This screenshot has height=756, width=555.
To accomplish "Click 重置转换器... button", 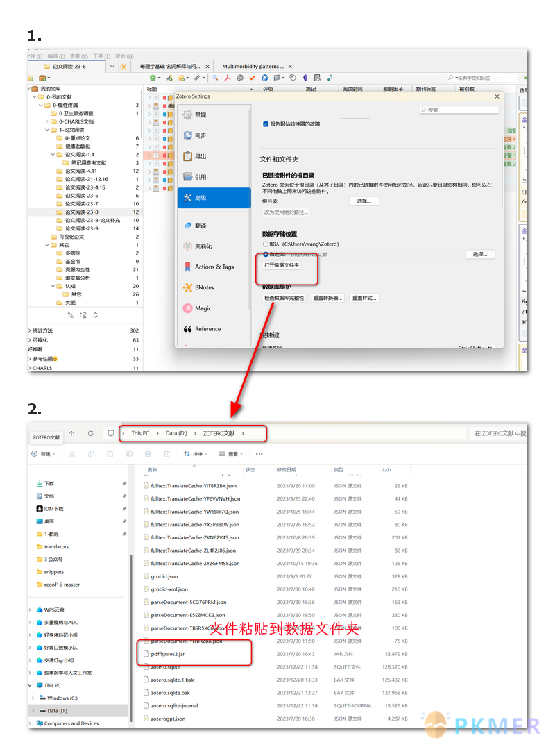I will [327, 299].
